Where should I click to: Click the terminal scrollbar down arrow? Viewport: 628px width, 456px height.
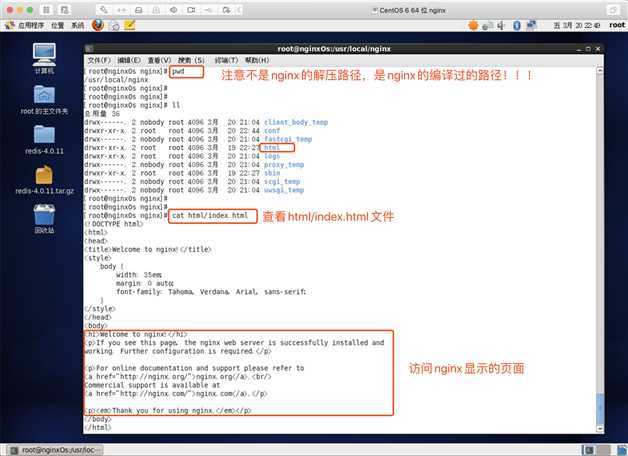point(600,429)
